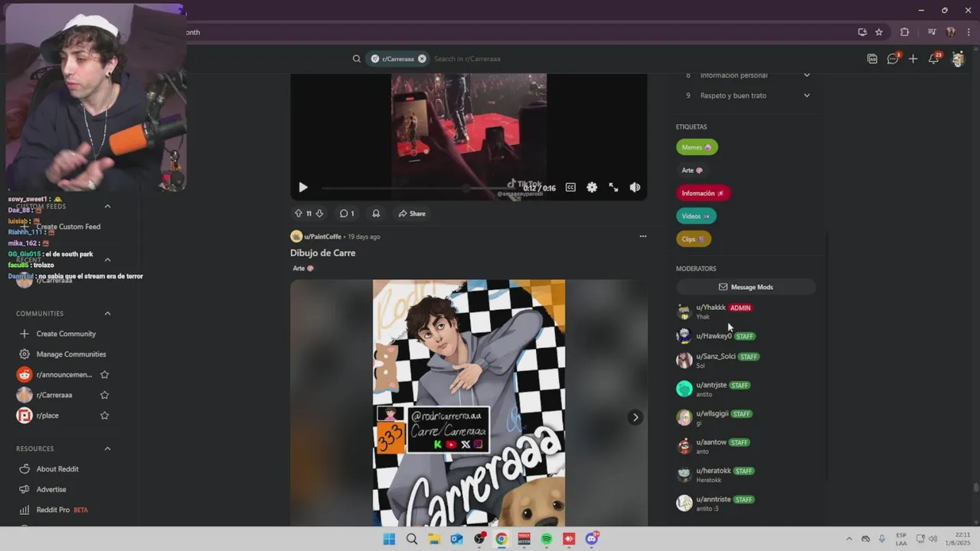Expand rule 9 Respeto y buen trato
The width and height of the screenshot is (980, 551).
click(x=748, y=96)
